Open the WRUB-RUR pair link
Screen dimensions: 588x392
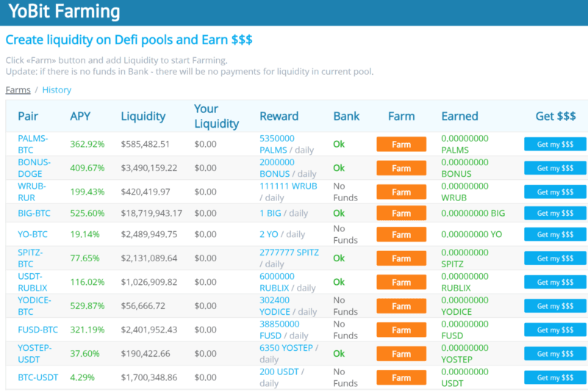point(32,192)
